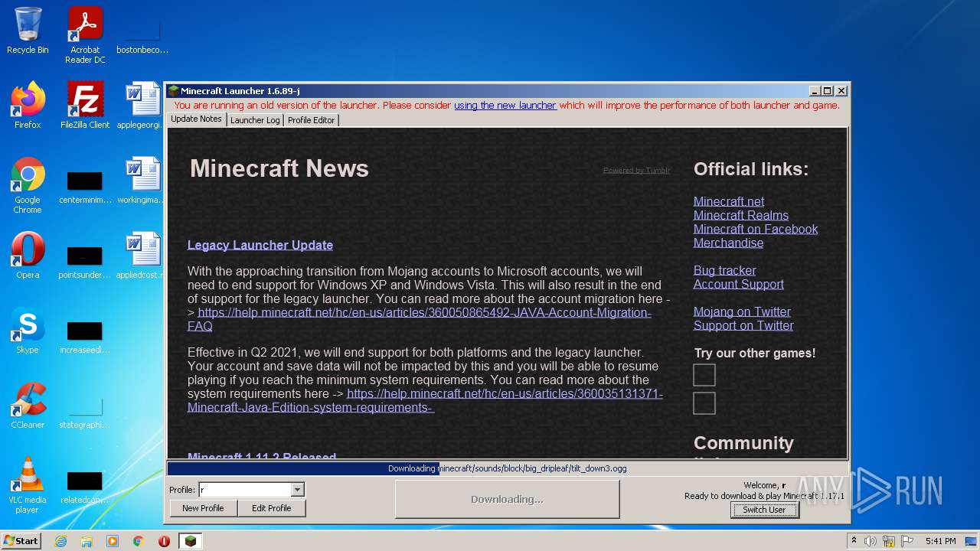Switch to Launcher Log tab
This screenshot has width=980, height=551.
tap(255, 120)
